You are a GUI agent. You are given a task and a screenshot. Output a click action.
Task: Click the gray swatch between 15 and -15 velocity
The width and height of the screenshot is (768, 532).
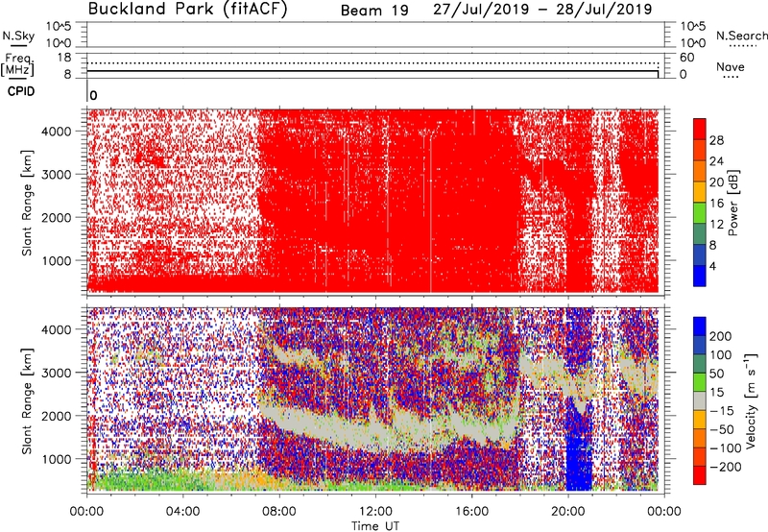700,400
